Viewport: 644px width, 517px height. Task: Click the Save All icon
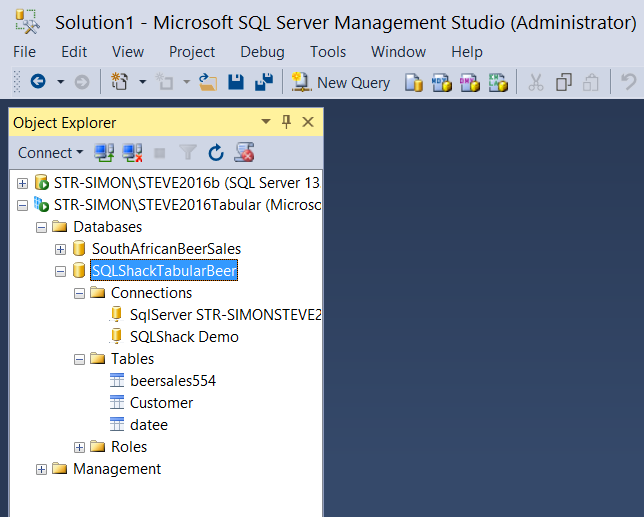click(264, 82)
